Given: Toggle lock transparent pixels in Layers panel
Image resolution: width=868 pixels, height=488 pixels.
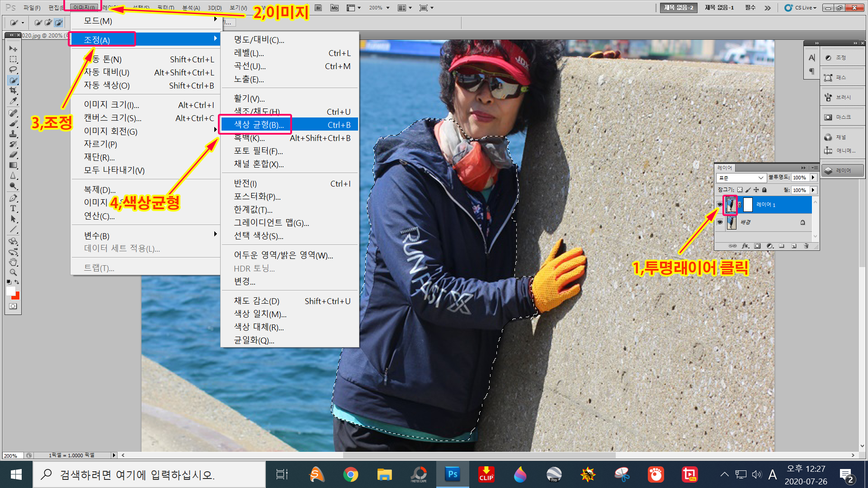Looking at the screenshot, I should [x=740, y=190].
